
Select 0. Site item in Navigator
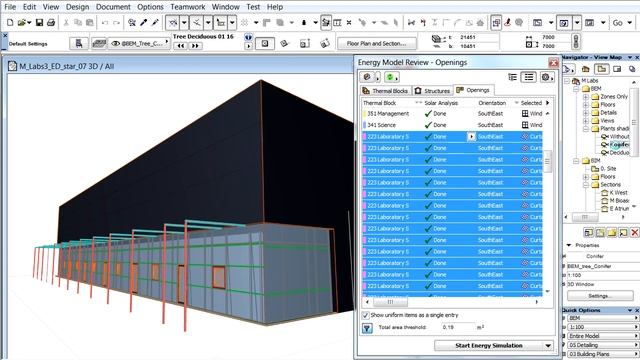[604, 169]
